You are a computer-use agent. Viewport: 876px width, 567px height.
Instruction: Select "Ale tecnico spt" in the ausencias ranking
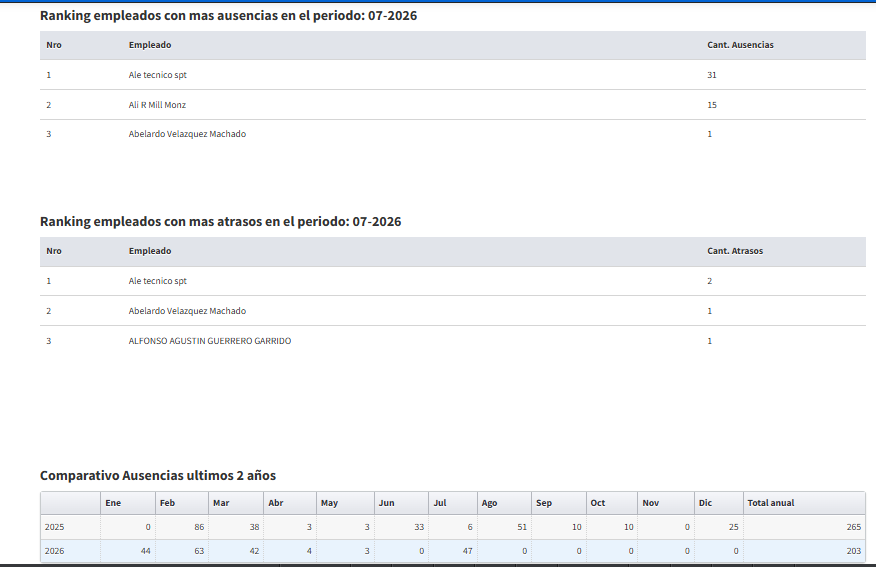(x=158, y=75)
